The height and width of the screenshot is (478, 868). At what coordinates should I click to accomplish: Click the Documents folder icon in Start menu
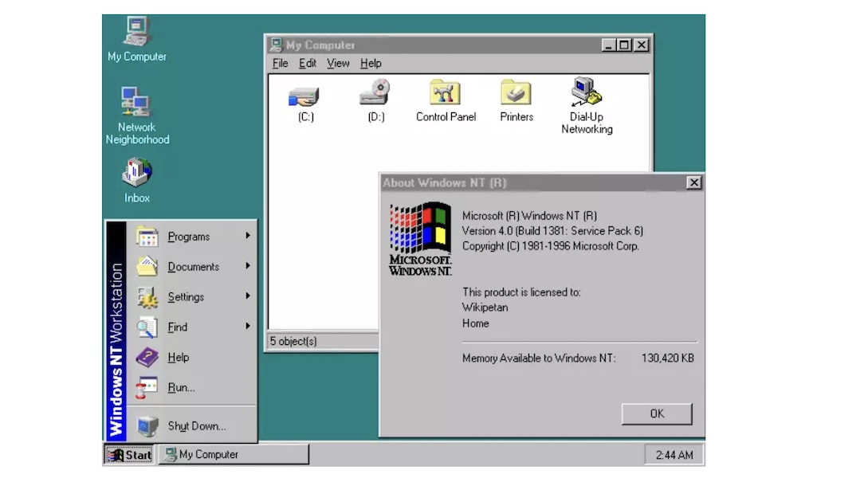[x=147, y=266]
